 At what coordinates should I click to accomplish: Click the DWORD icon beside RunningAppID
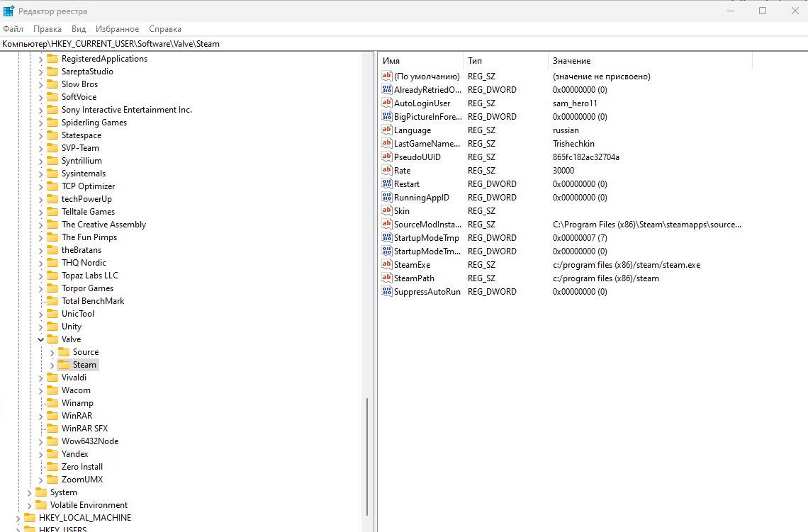(x=386, y=197)
